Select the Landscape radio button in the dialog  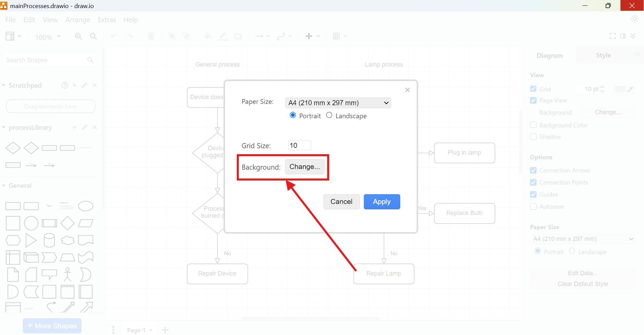coord(329,115)
